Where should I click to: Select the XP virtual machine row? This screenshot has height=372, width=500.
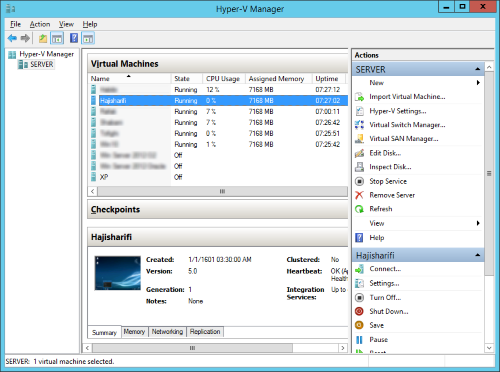click(x=219, y=177)
